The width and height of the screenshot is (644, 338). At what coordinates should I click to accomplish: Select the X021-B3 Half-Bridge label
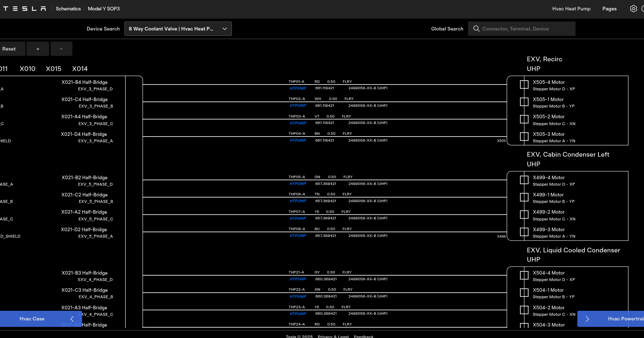pyautogui.click(x=85, y=273)
